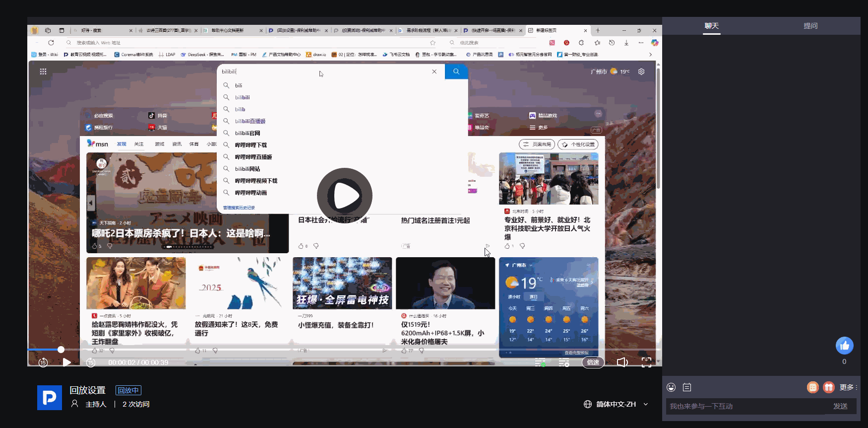
Task: Open the playlist settings icon beside 倍速
Action: click(564, 362)
